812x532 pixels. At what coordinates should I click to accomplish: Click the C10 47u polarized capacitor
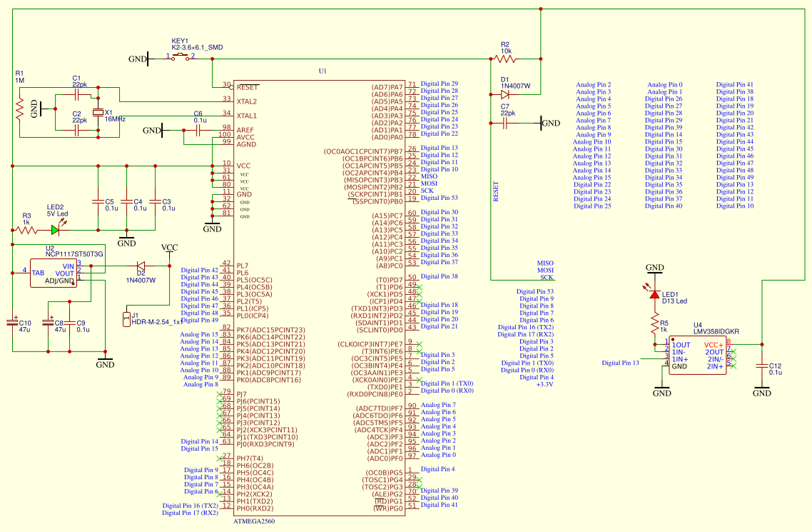13,323
